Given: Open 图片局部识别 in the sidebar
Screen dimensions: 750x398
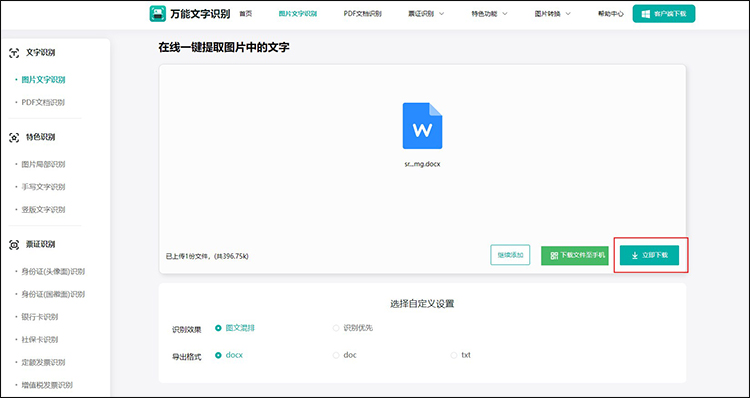Looking at the screenshot, I should click(43, 165).
